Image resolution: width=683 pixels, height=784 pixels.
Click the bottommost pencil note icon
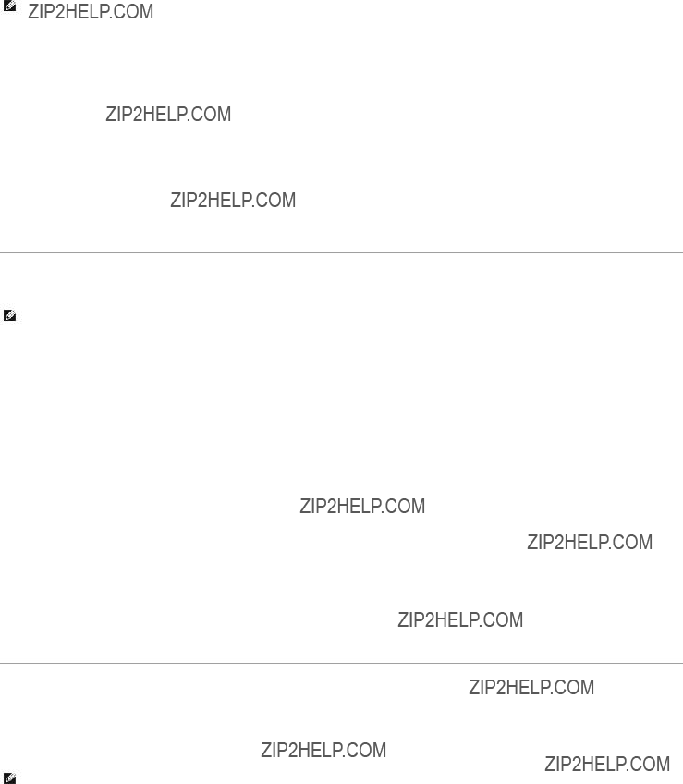9,778
